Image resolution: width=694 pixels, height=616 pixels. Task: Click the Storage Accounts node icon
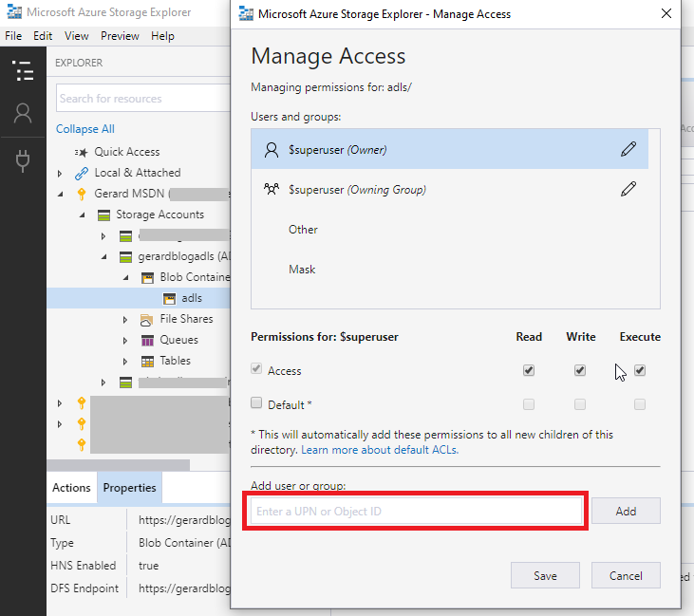104,215
